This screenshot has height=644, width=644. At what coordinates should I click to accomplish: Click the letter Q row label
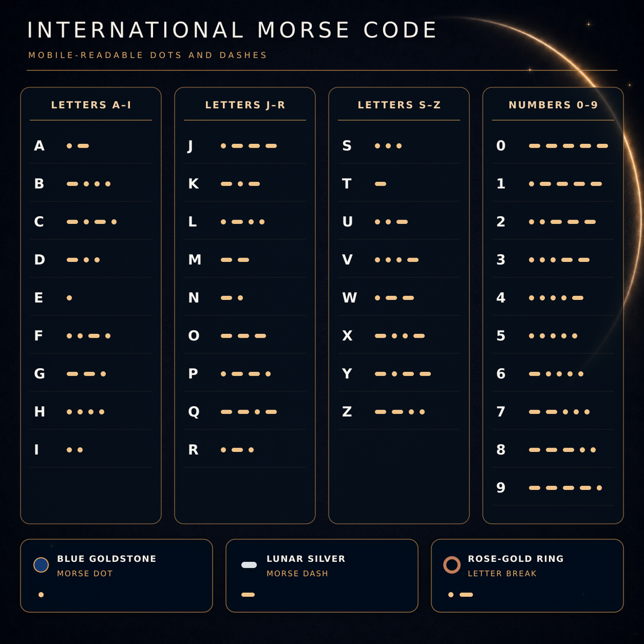click(194, 412)
